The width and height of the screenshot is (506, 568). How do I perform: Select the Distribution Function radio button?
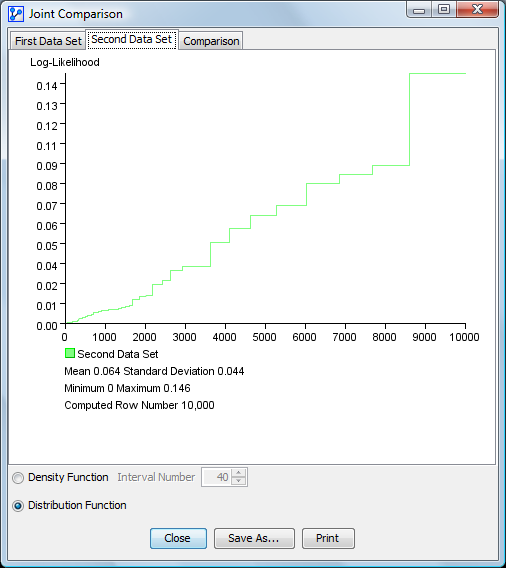click(x=18, y=506)
